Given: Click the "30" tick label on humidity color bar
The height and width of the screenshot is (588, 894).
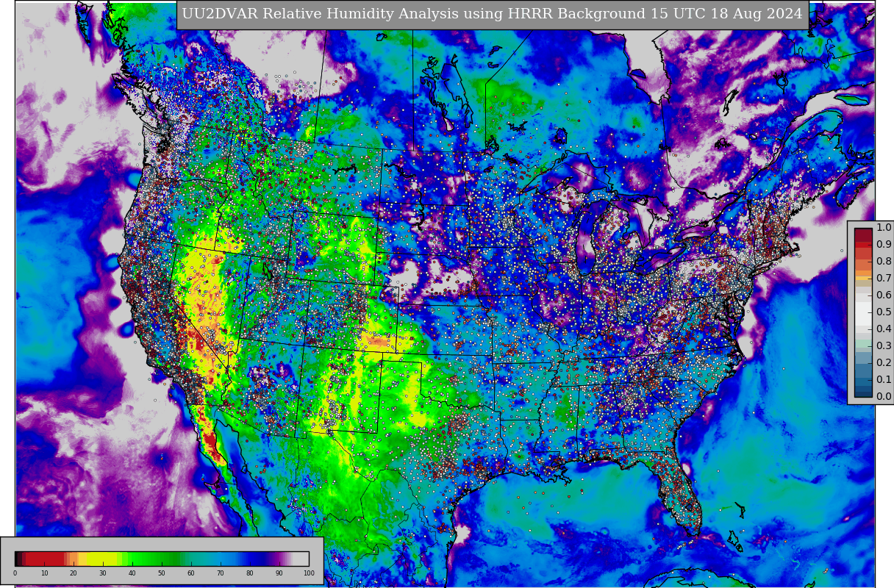Looking at the screenshot, I should (103, 573).
